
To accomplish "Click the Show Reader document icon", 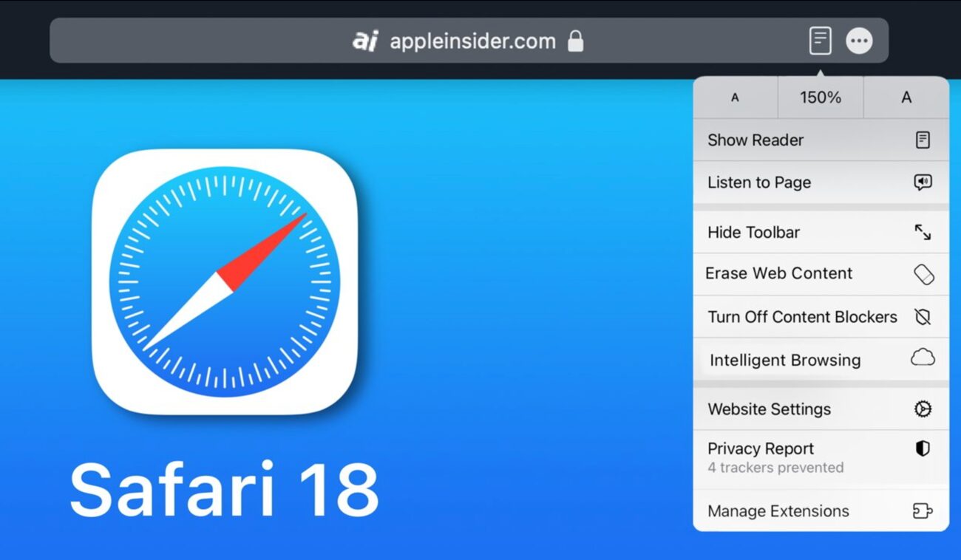I will click(923, 140).
